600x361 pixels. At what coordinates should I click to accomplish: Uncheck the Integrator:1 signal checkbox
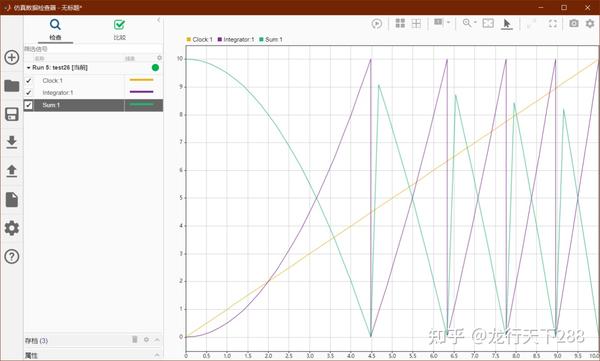pyautogui.click(x=29, y=93)
